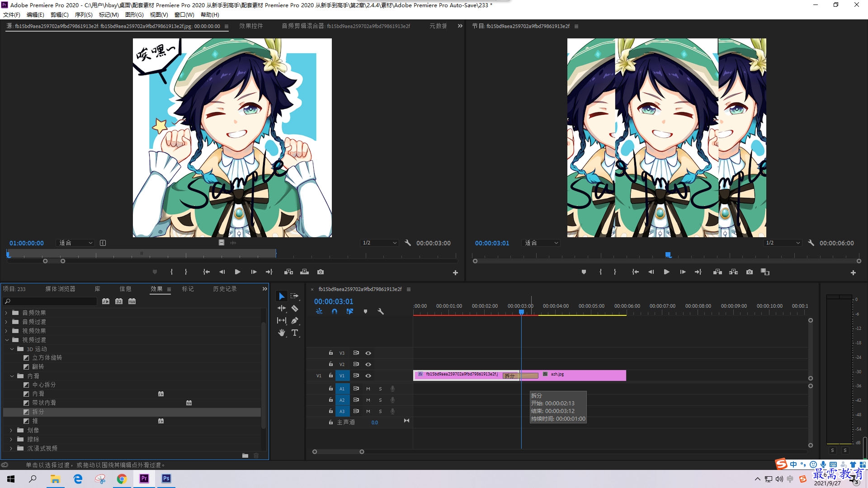
Task: Select the Selection arrow tool
Action: tap(282, 296)
